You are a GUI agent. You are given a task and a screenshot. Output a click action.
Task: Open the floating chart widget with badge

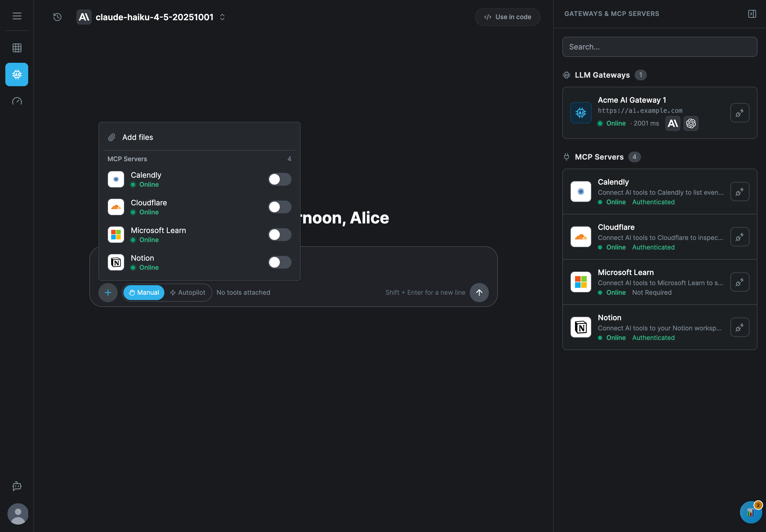click(x=751, y=512)
